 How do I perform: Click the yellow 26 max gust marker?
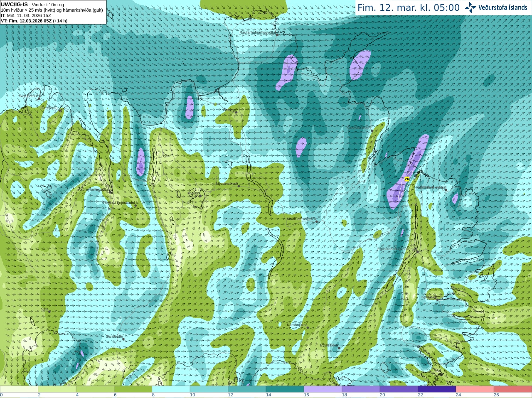click(407, 179)
